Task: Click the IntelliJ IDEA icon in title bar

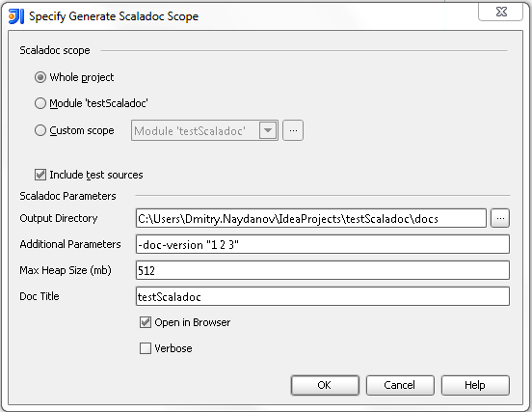Action: click(x=16, y=16)
